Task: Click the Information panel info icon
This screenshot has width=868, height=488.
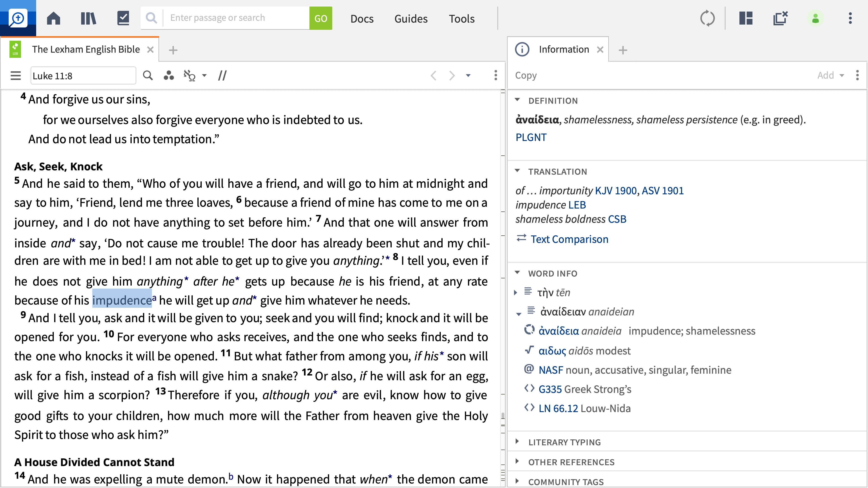Action: pos(522,49)
